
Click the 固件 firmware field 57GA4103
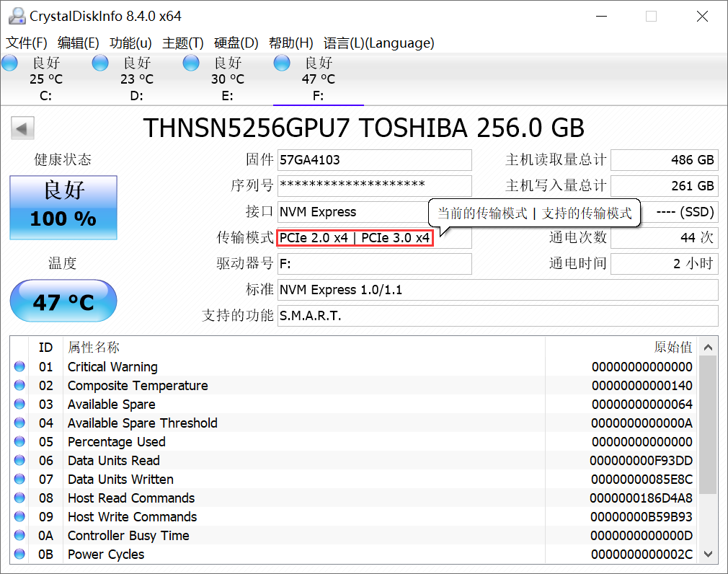[375, 160]
